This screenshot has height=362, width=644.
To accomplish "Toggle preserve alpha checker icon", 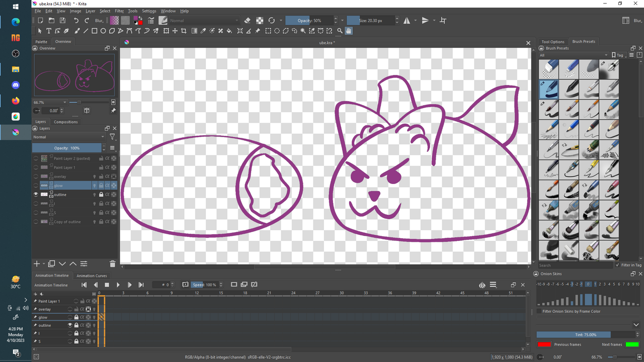I will pos(259,21).
